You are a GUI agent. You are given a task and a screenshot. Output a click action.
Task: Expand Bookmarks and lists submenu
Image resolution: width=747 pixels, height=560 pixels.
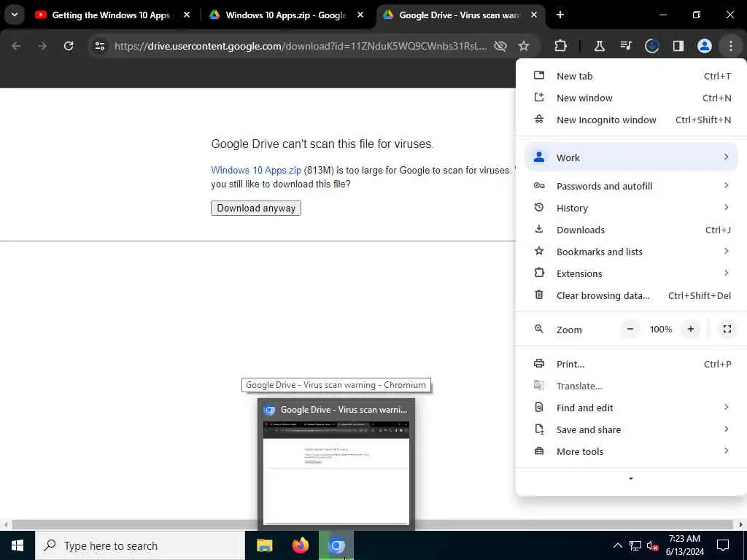[631, 252]
